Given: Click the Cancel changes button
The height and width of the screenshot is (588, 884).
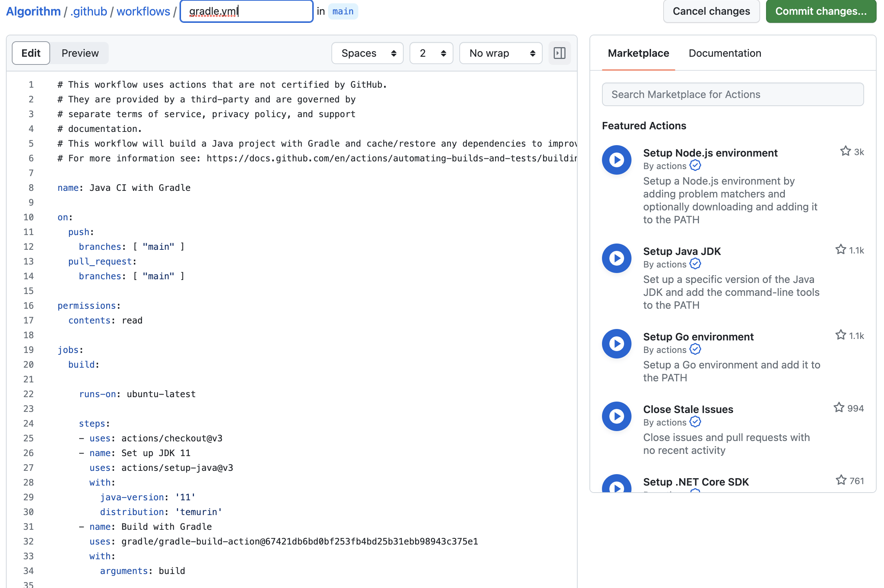Looking at the screenshot, I should click(711, 11).
